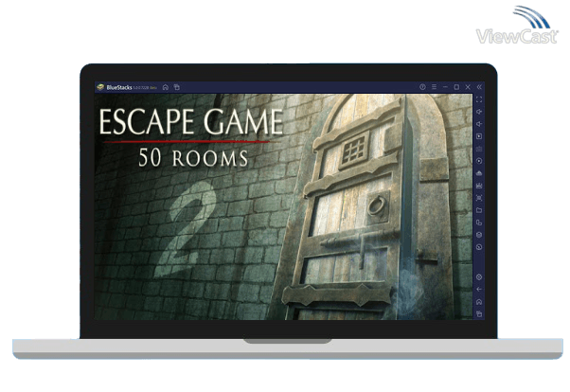
Task: Collapse the BlueStacks side toolbar
Action: pyautogui.click(x=479, y=87)
